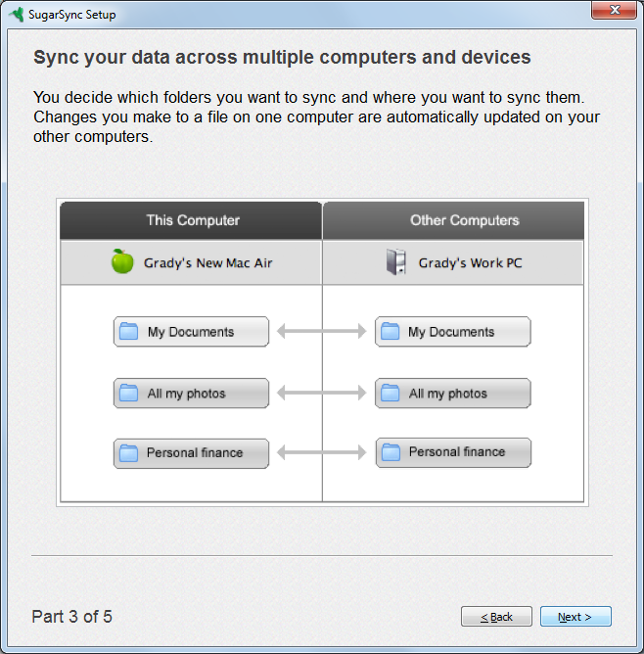
Task: Click folder icon of All my photos under This Computer
Action: (x=129, y=393)
